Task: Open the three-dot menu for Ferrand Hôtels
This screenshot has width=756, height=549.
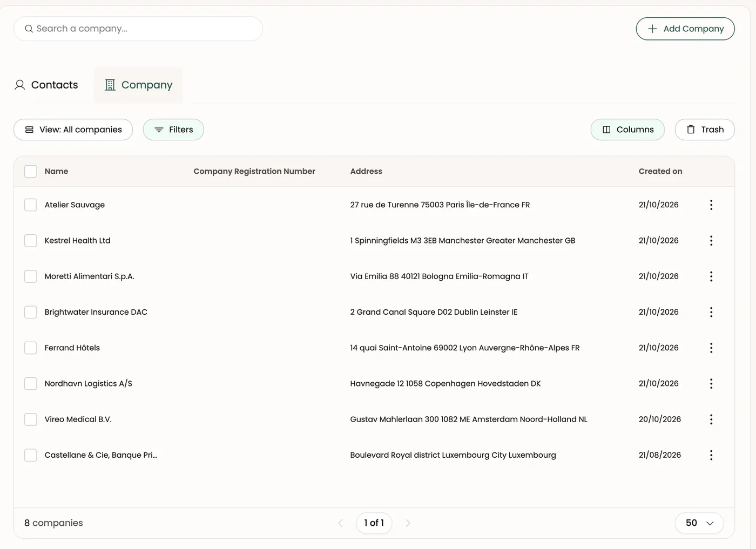Action: 711,348
